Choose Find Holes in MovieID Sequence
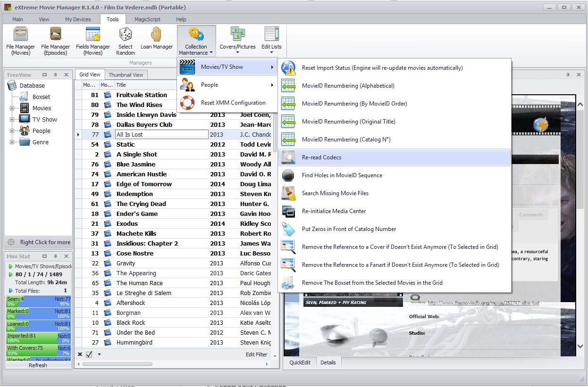Image resolution: width=588 pixels, height=387 pixels. click(342, 175)
